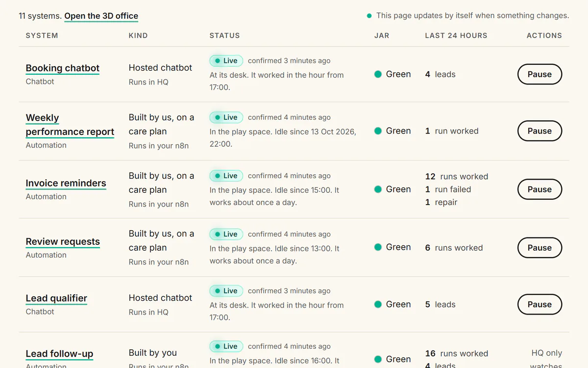Click the STATUS column header
This screenshot has height=368, width=588.
click(224, 36)
